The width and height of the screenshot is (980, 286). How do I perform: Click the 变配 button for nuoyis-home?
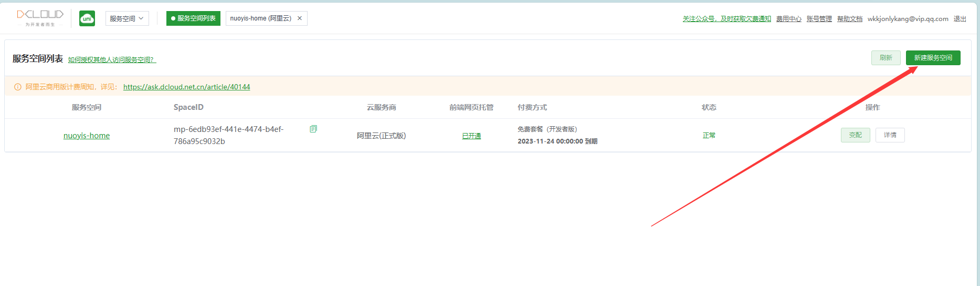tap(855, 135)
